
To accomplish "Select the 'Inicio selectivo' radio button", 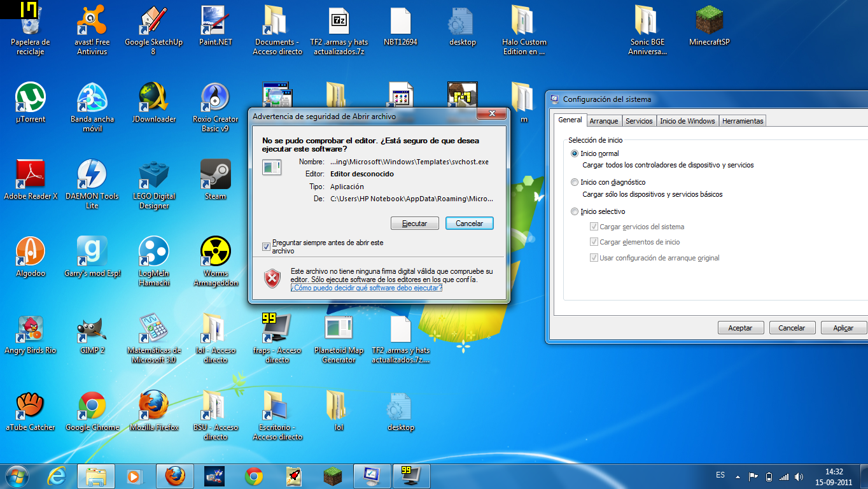I will coord(575,211).
